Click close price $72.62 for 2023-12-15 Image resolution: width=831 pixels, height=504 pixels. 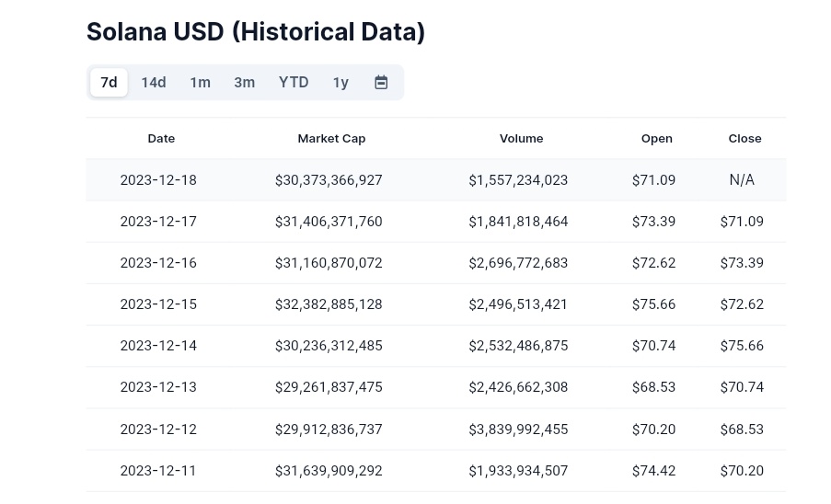(x=742, y=304)
